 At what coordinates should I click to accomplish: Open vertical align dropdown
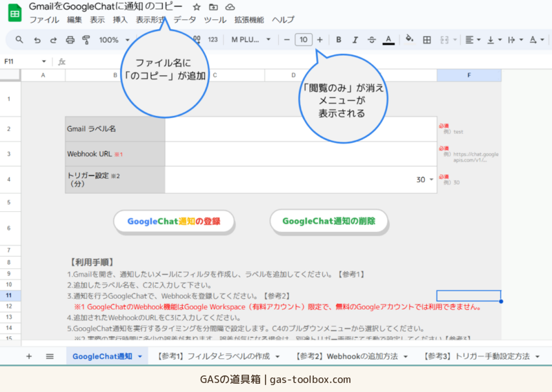(494, 40)
